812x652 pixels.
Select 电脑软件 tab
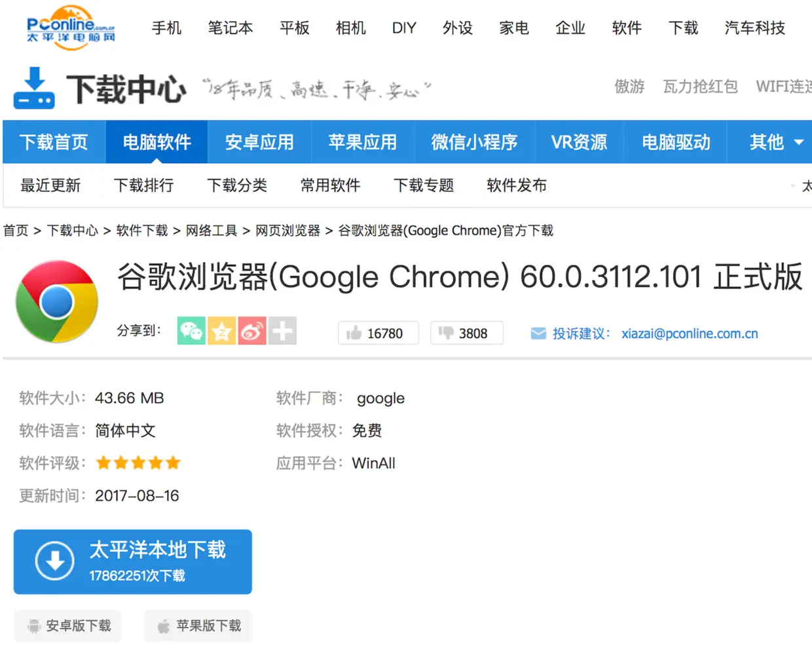[157, 142]
